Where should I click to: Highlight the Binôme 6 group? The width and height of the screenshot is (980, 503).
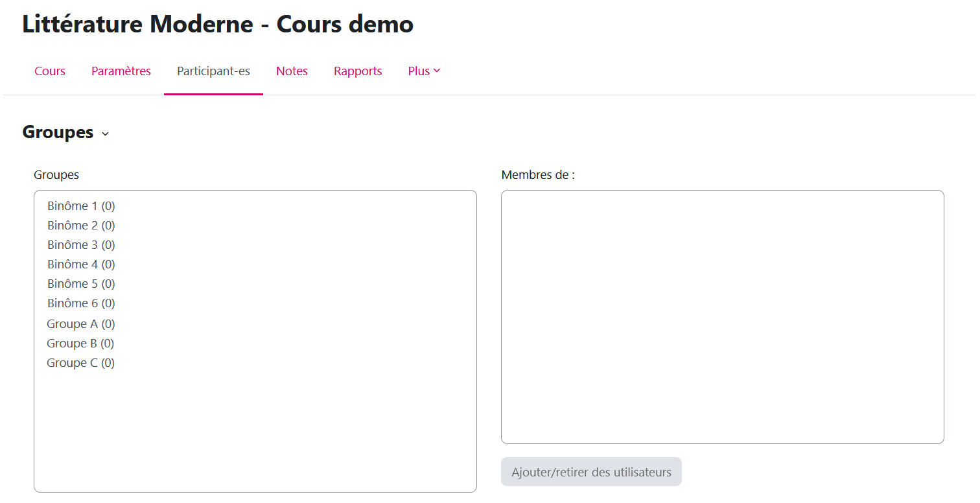pos(81,303)
